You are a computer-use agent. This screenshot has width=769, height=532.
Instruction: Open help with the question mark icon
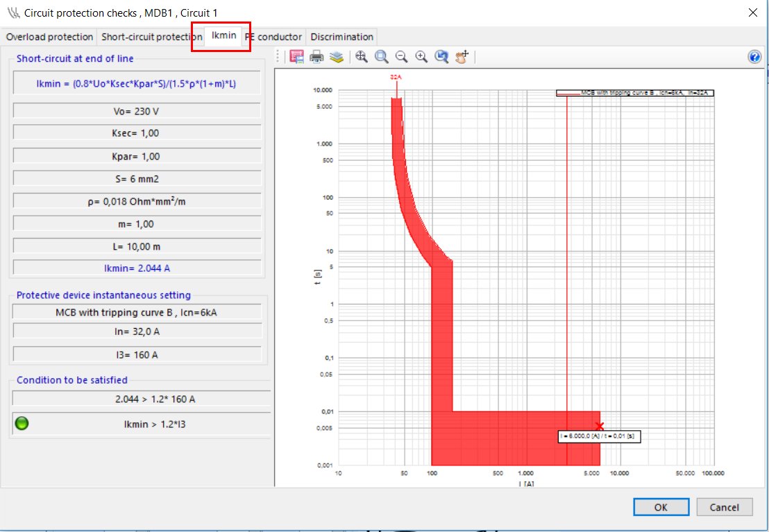click(x=755, y=57)
